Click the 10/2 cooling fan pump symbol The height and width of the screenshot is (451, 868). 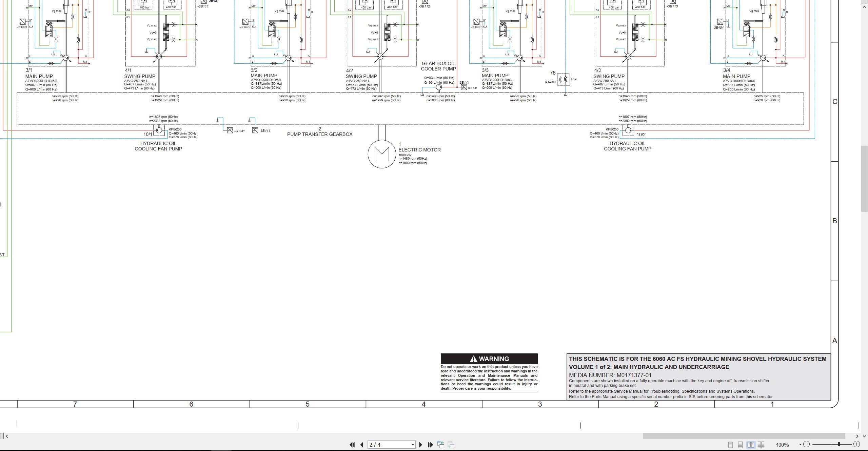628,130
